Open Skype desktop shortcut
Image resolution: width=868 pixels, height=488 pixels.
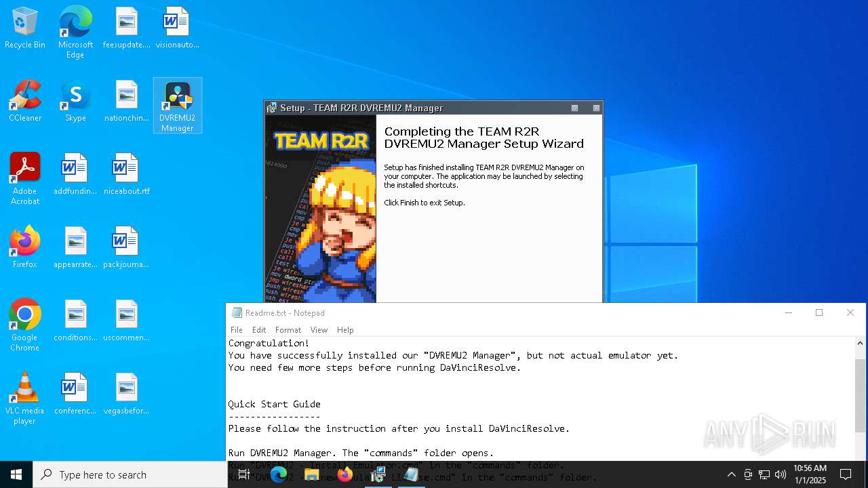coord(75,102)
